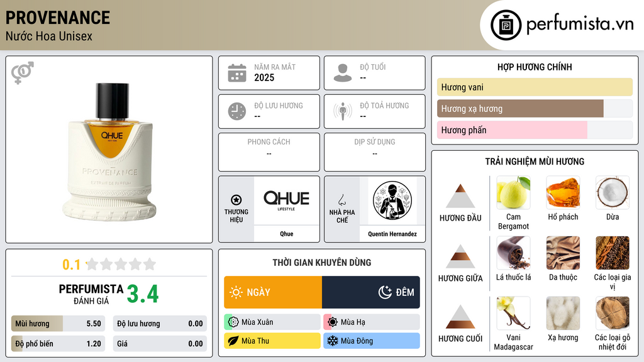
Task: Click the Giá 0.00 score bar
Action: pyautogui.click(x=160, y=344)
